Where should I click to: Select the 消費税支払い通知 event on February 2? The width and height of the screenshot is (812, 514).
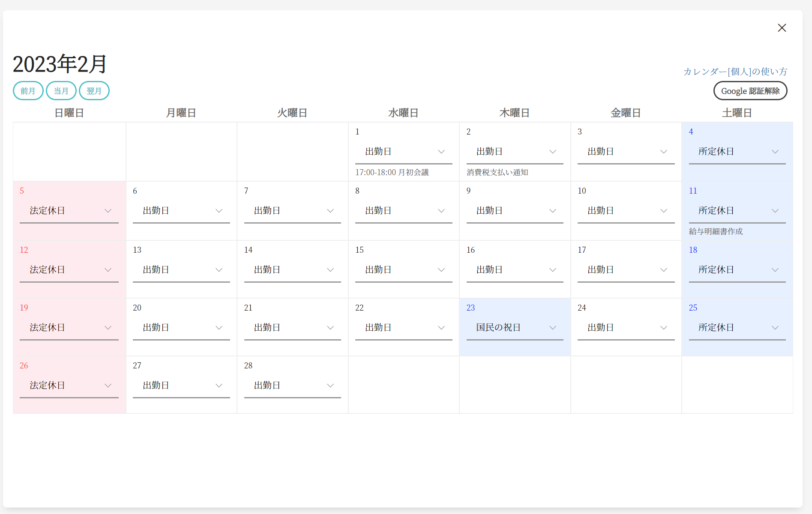[x=497, y=172]
